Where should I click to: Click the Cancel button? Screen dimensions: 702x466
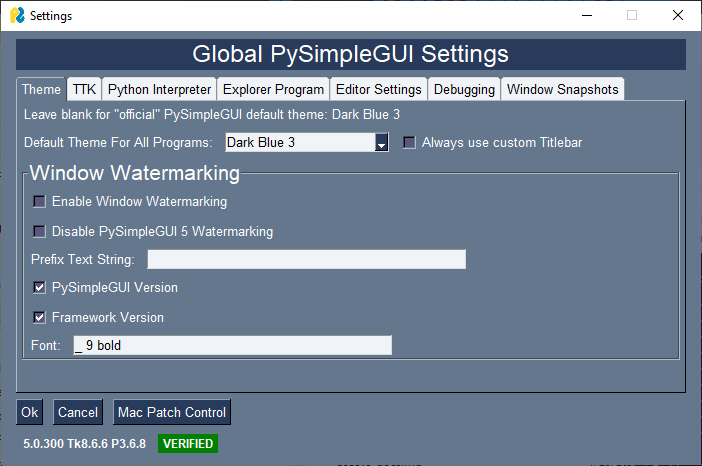(x=78, y=412)
